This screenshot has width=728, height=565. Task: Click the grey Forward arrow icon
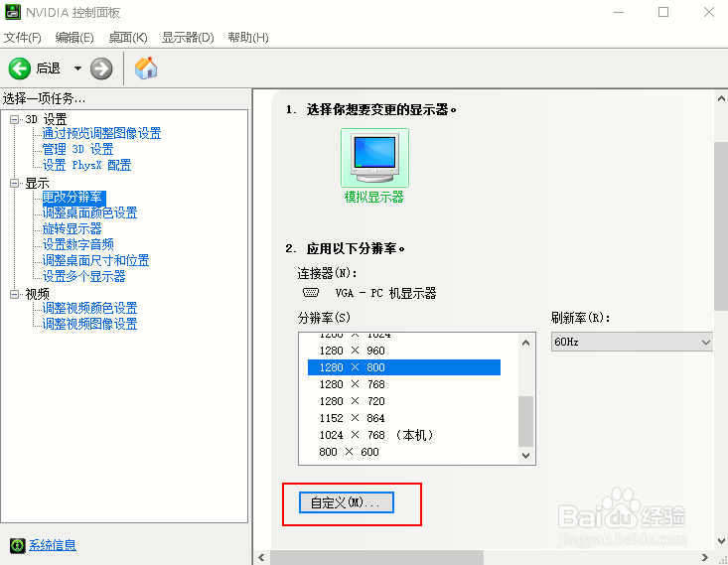[101, 69]
